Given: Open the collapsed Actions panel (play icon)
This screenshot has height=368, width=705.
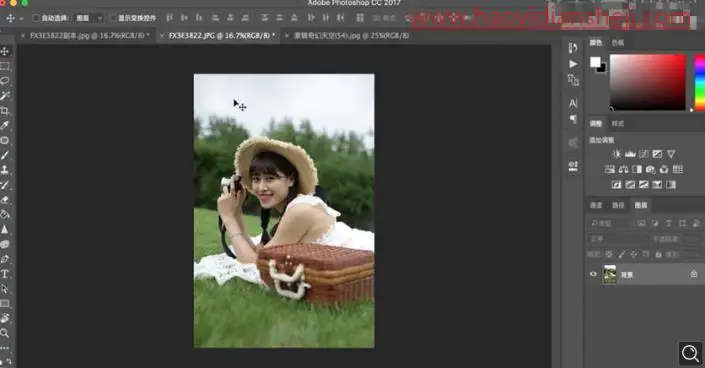Looking at the screenshot, I should tap(573, 64).
